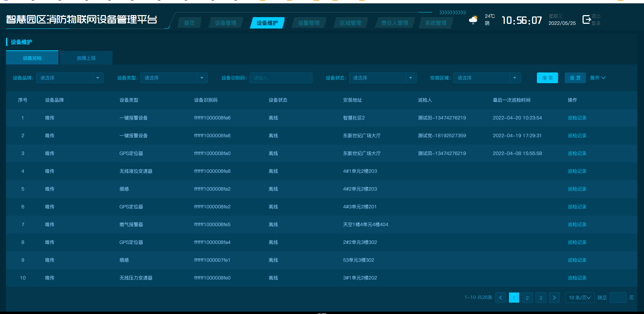Click the logout exit icon

click(x=586, y=20)
